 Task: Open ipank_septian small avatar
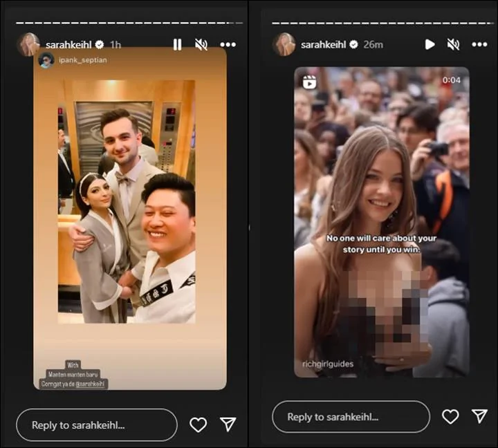tap(46, 60)
